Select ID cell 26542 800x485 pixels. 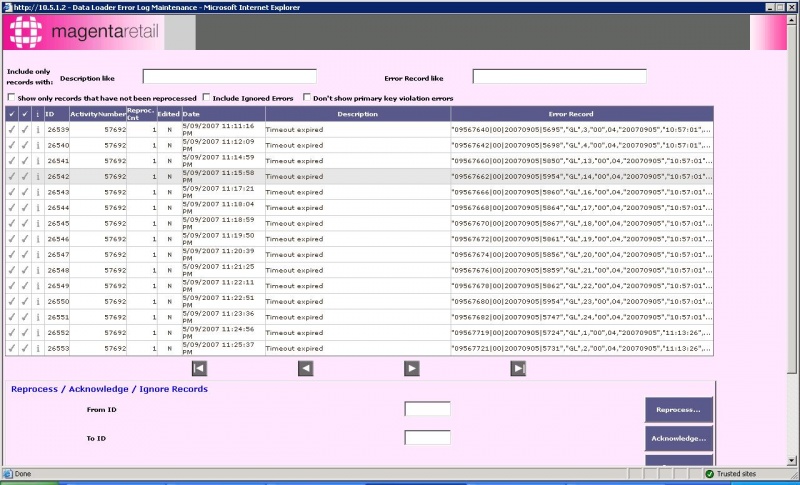pyautogui.click(x=55, y=176)
